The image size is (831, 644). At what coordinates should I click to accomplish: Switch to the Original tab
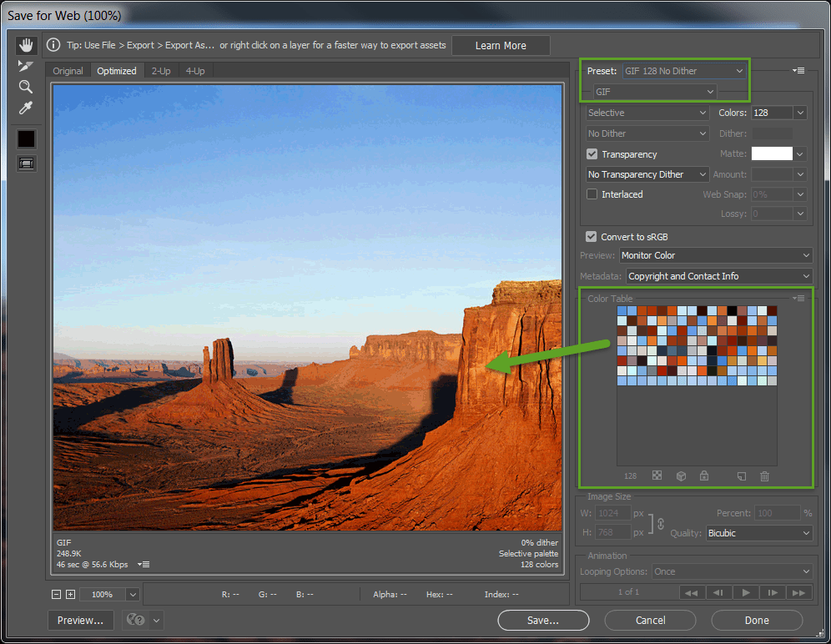point(68,71)
